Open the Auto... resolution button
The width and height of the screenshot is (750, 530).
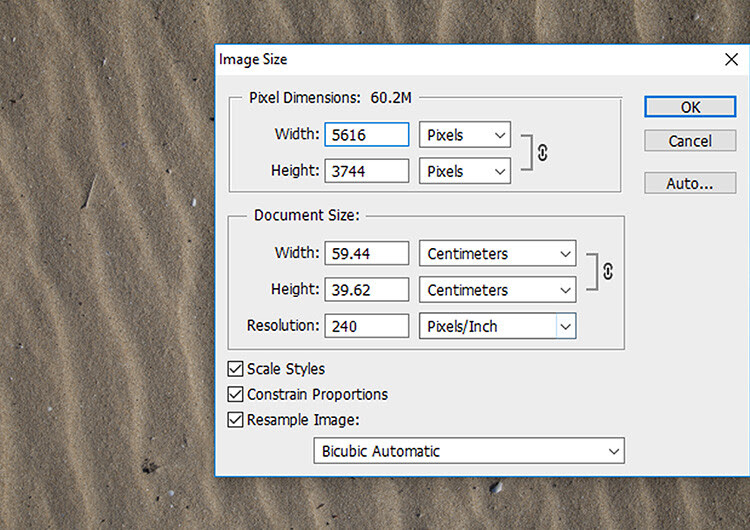point(690,183)
